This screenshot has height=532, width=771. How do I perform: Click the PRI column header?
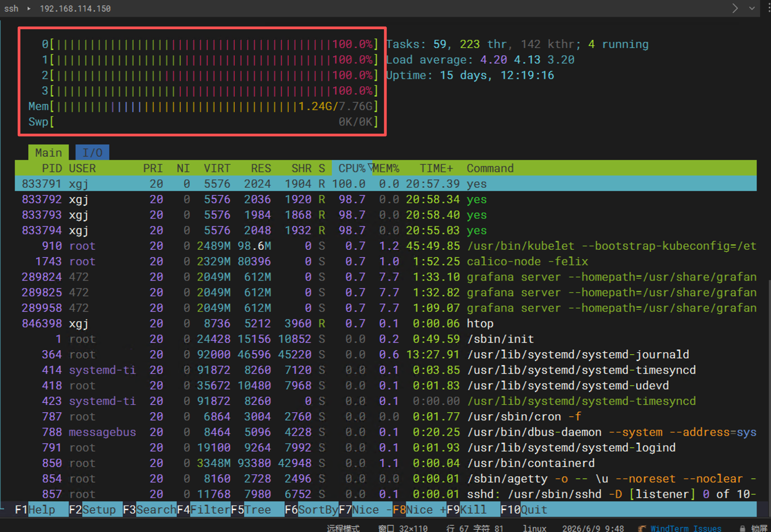153,168
